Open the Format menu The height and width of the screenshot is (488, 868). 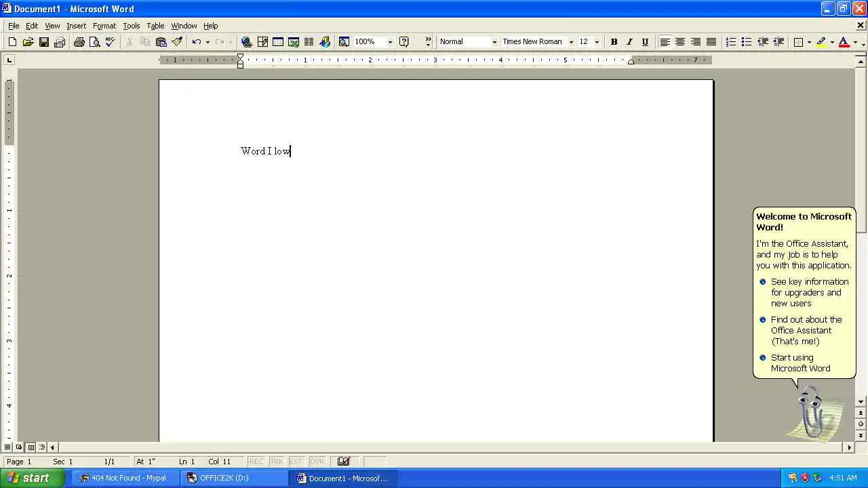pyautogui.click(x=104, y=26)
